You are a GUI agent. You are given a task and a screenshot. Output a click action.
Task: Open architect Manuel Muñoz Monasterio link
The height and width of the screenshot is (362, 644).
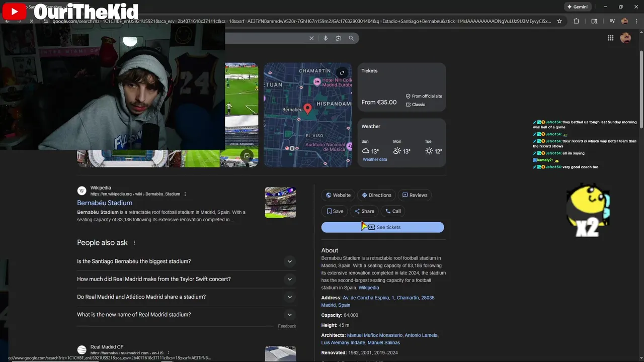tap(375, 335)
